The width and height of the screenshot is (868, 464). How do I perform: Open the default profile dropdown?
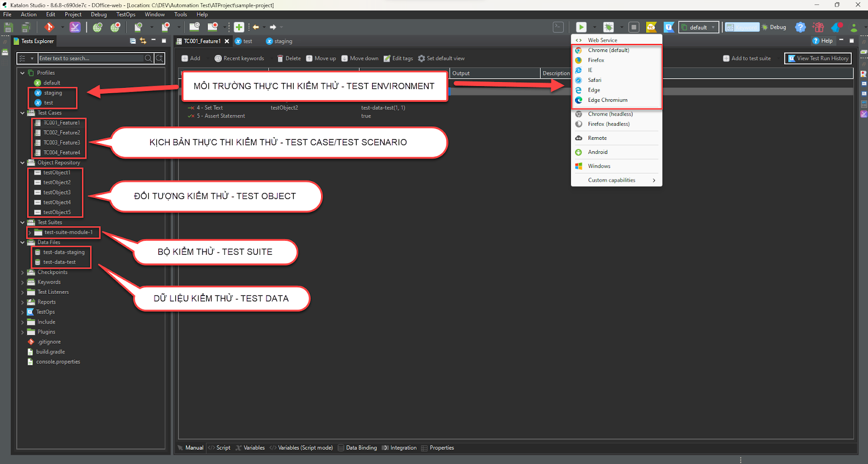tap(699, 27)
